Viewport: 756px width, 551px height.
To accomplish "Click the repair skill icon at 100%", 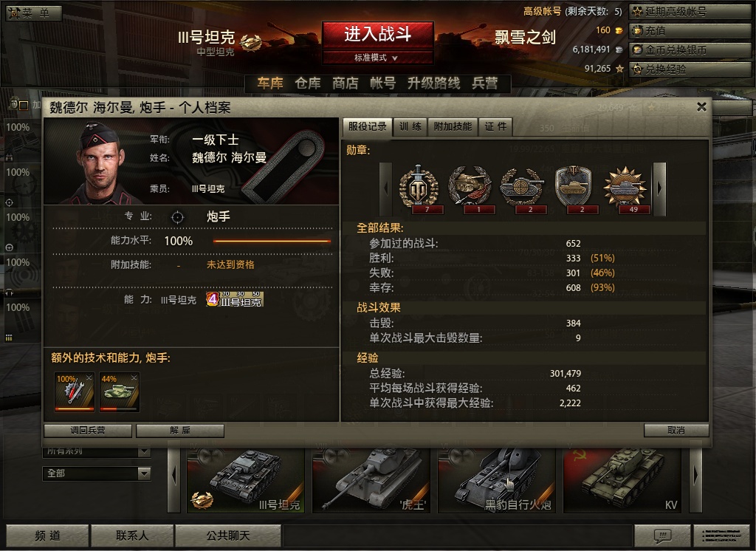I will pos(75,391).
